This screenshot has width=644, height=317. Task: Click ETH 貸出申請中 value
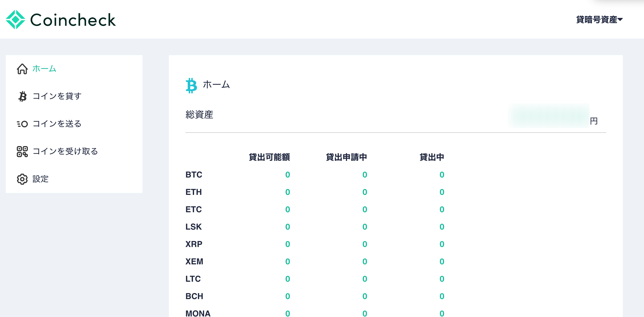tap(365, 192)
